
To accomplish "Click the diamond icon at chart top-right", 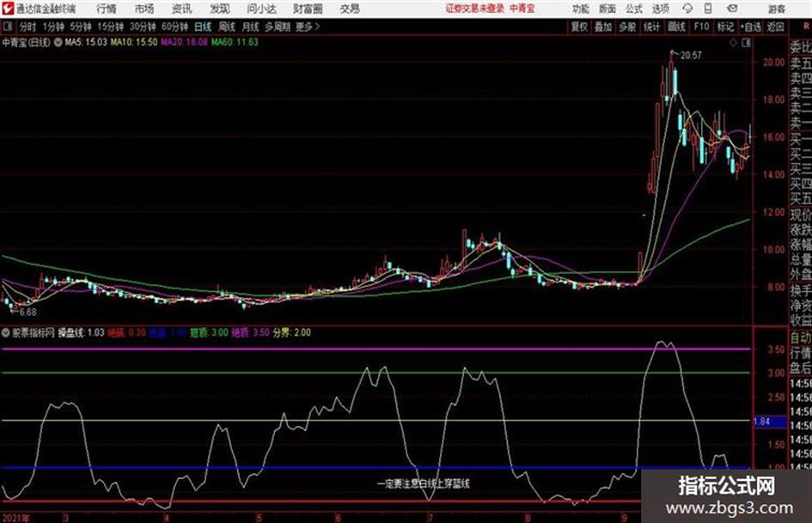I will tap(733, 43).
